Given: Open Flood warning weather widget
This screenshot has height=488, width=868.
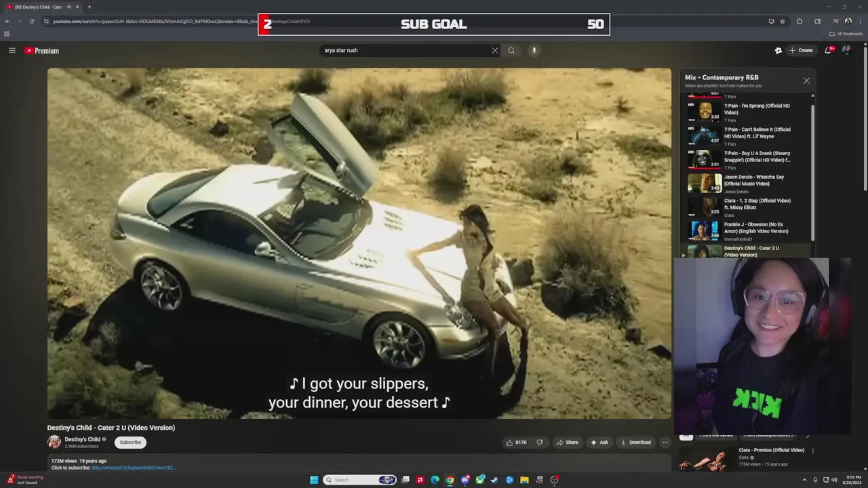Looking at the screenshot, I should [x=25, y=480].
